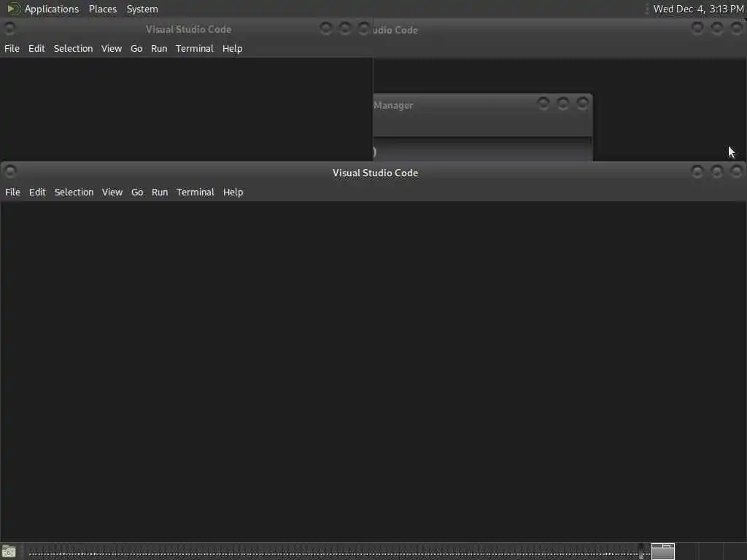The height and width of the screenshot is (560, 747).
Task: Click the clock showing Wed Dec 4
Action: pyautogui.click(x=698, y=9)
